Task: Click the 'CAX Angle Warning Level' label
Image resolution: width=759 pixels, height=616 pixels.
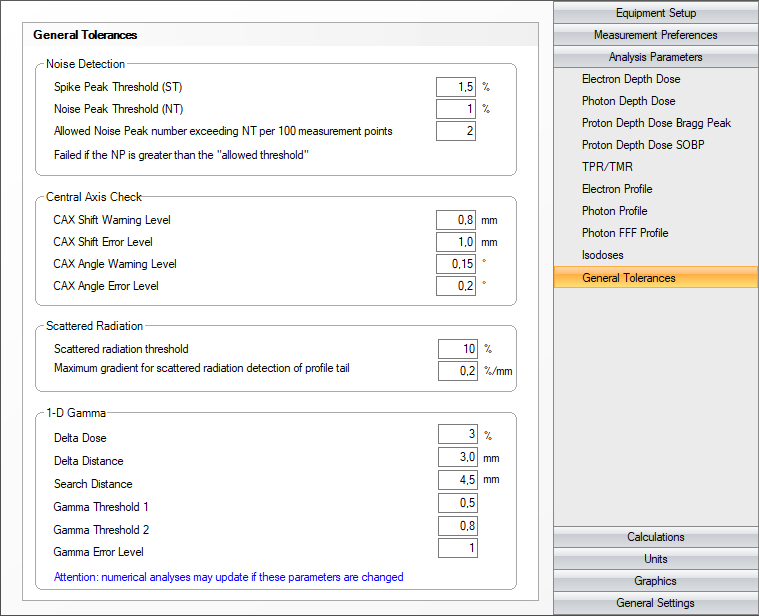Action: [x=115, y=264]
